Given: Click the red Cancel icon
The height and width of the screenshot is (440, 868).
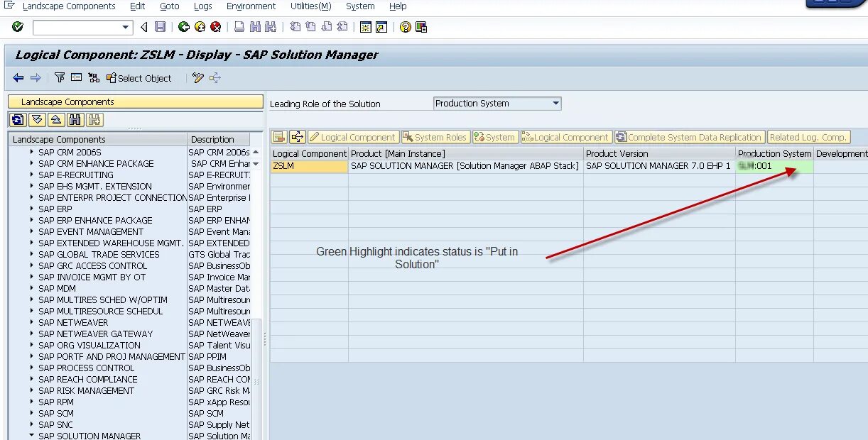Looking at the screenshot, I should tap(215, 27).
